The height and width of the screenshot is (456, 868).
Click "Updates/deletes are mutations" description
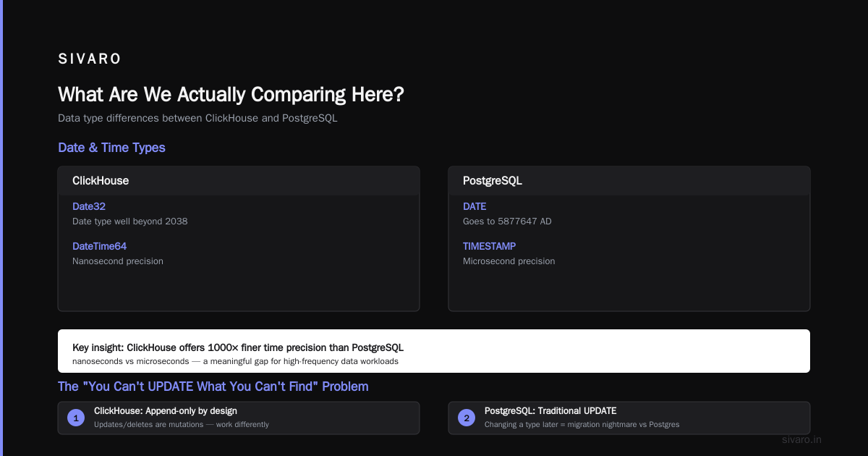pos(182,425)
